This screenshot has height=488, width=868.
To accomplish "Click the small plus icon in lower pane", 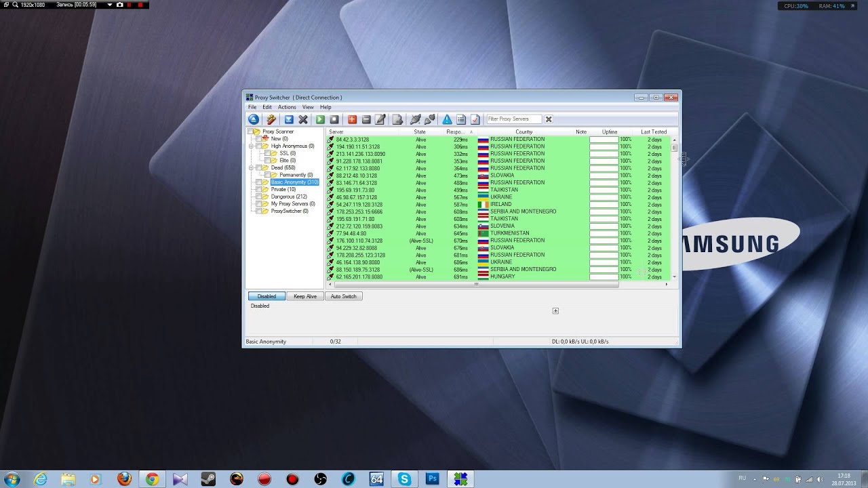I will [555, 310].
